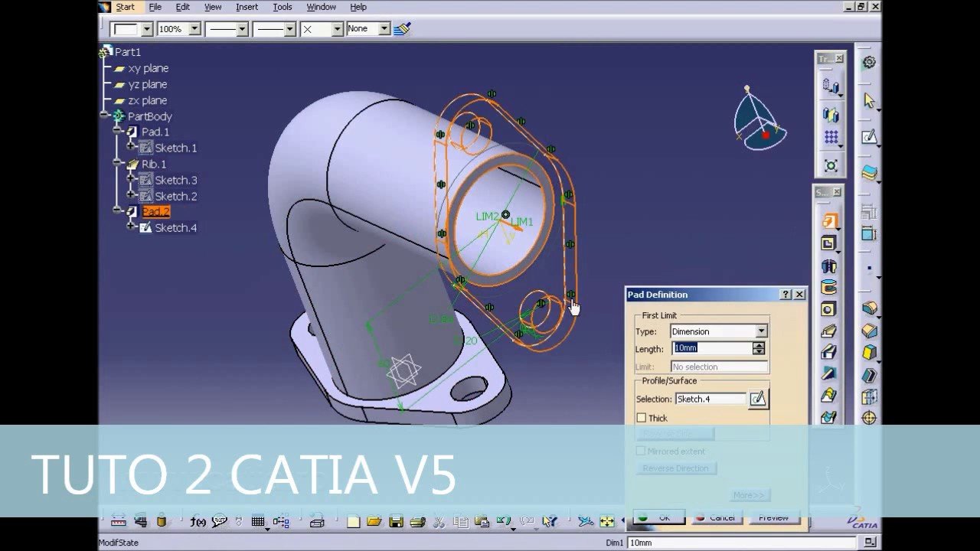This screenshot has width=980, height=551.
Task: Open the Tools menu
Action: 283,7
